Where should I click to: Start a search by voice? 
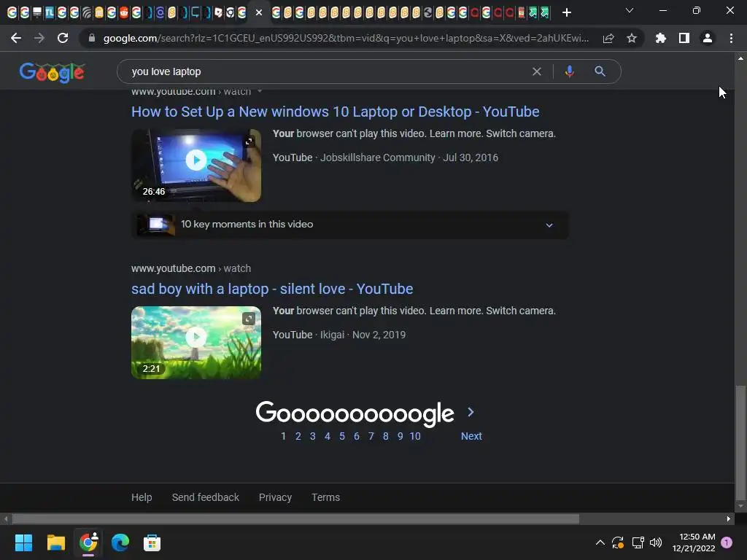point(569,71)
